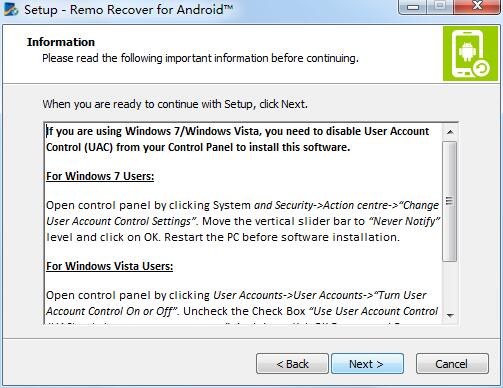Go back with the Back button
The height and width of the screenshot is (388, 503).
[292, 364]
